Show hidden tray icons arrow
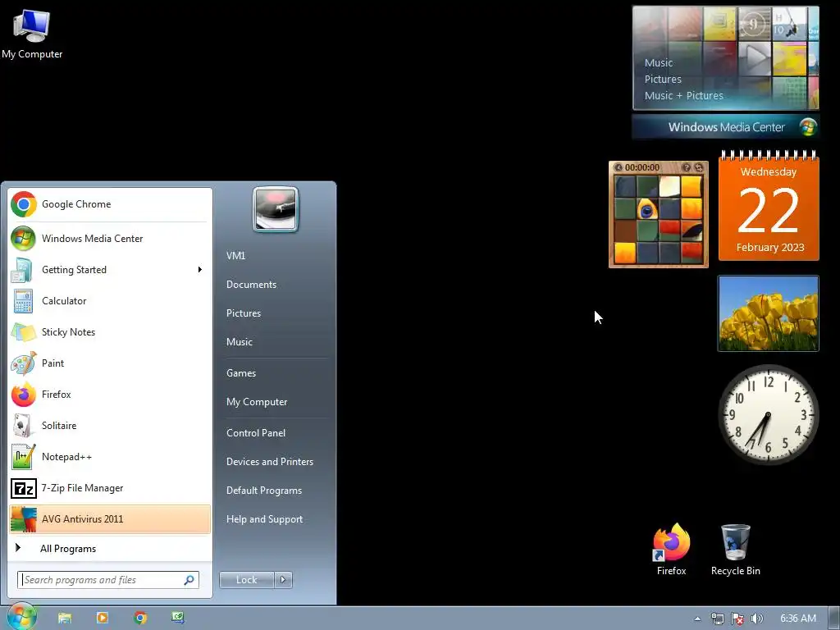The image size is (840, 630). click(x=697, y=619)
